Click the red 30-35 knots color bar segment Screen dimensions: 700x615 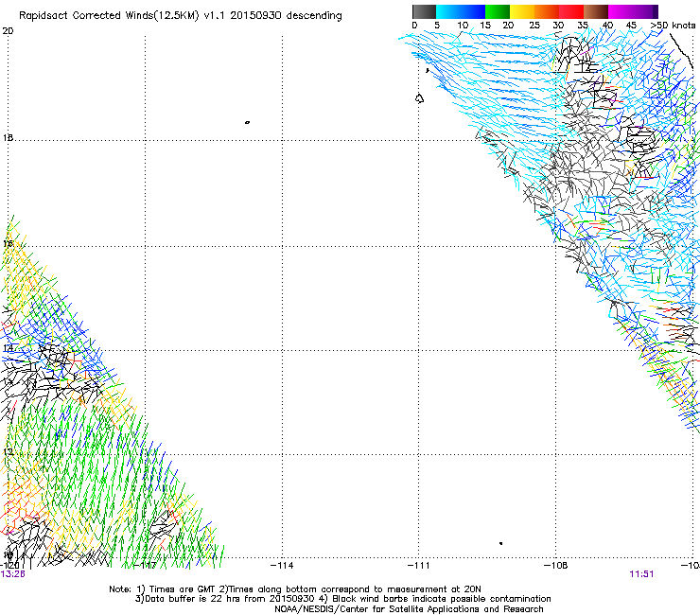571,11
